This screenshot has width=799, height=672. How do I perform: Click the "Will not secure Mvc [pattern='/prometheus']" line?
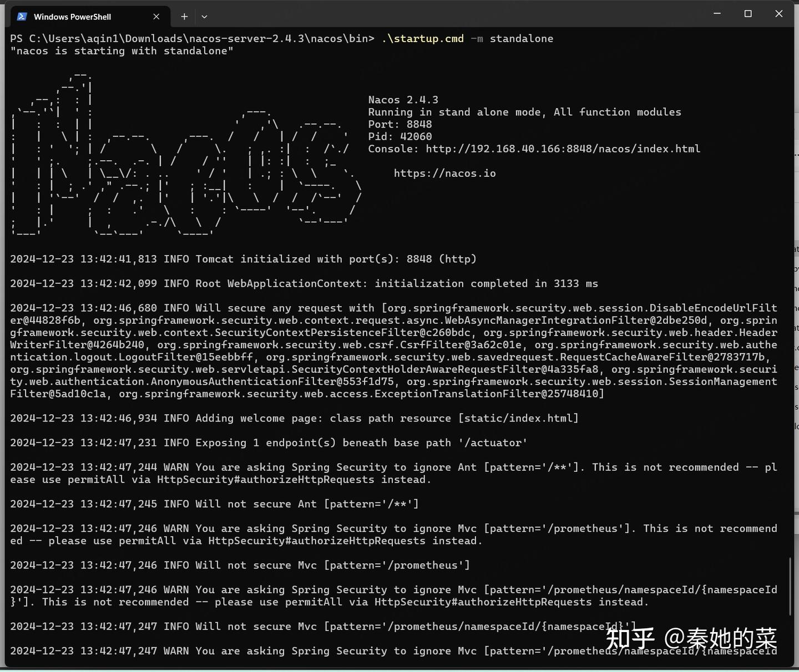[x=240, y=565]
